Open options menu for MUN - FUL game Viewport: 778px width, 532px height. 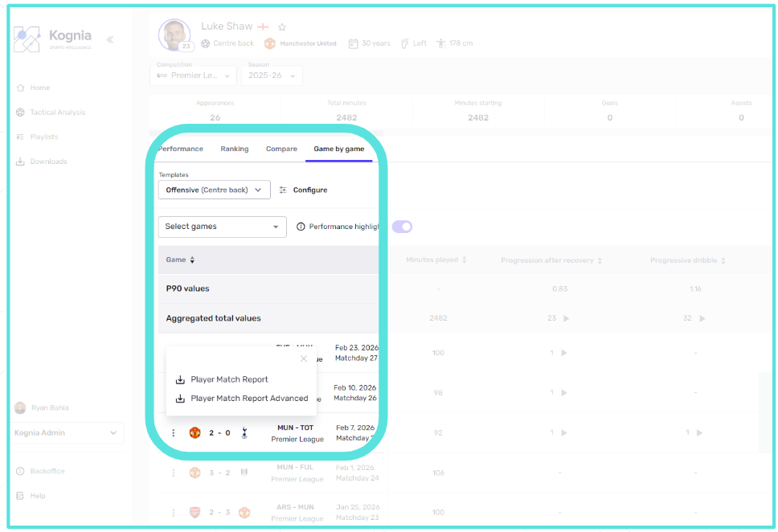click(173, 473)
